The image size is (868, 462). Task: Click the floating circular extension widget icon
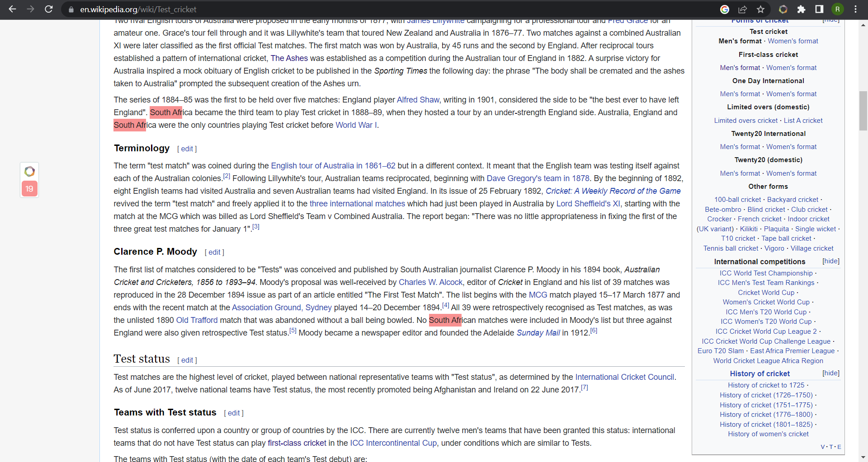coord(29,172)
